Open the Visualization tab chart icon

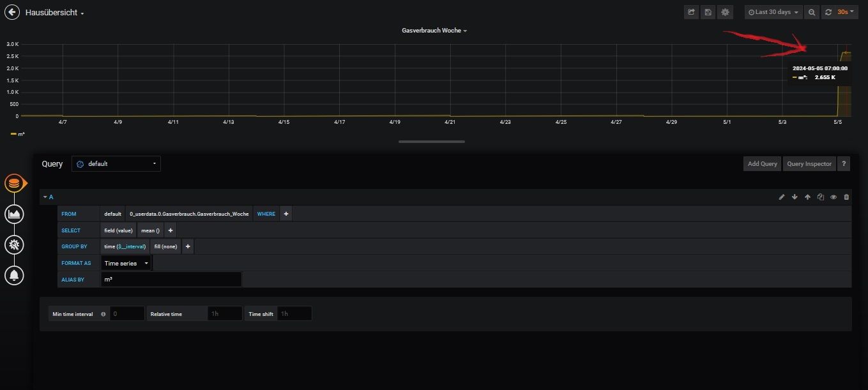pyautogui.click(x=14, y=214)
